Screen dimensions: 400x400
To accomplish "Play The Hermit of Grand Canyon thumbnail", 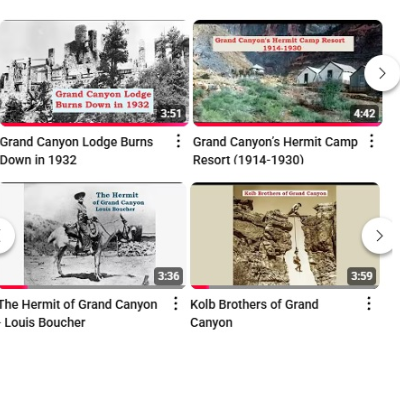I will click(92, 235).
